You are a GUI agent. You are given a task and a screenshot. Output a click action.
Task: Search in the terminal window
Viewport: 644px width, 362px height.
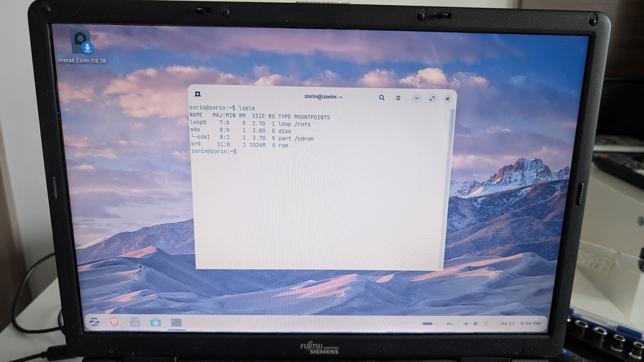coord(382,98)
